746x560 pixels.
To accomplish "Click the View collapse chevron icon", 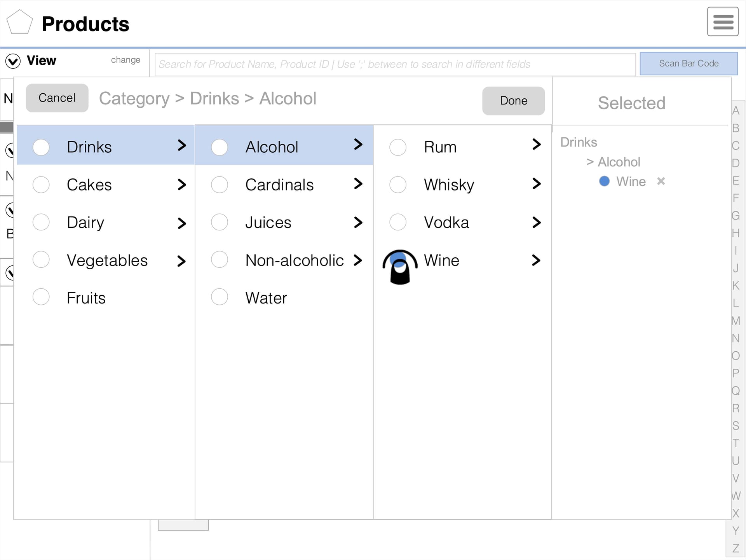I will coord(13,61).
